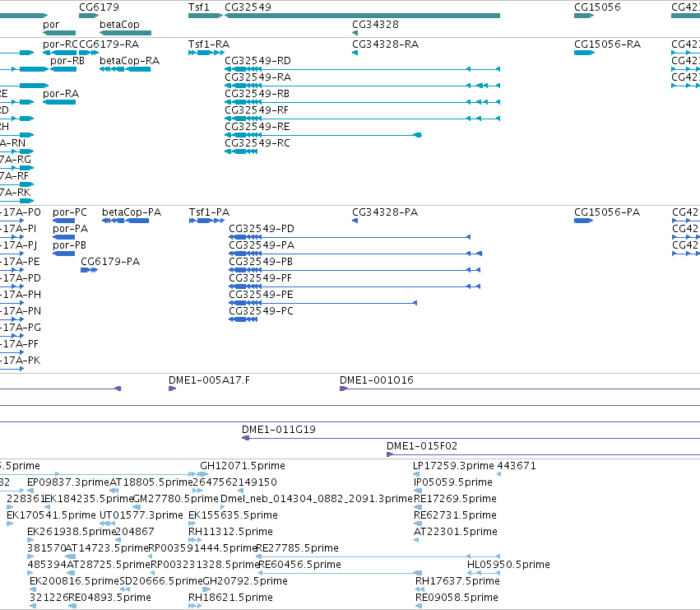This screenshot has height=610, width=700.
Task: Click the RE62731.5prime EST label
Action: 455,515
